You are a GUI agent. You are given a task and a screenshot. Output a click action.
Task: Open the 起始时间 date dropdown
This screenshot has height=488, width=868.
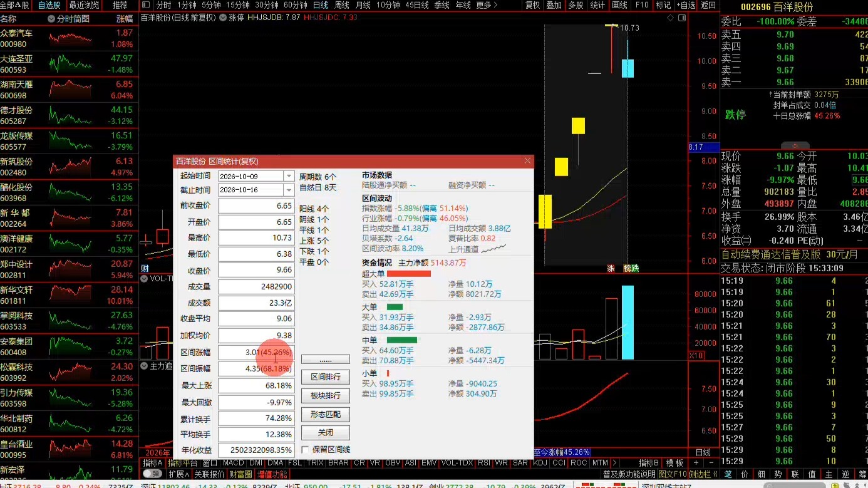coord(288,177)
